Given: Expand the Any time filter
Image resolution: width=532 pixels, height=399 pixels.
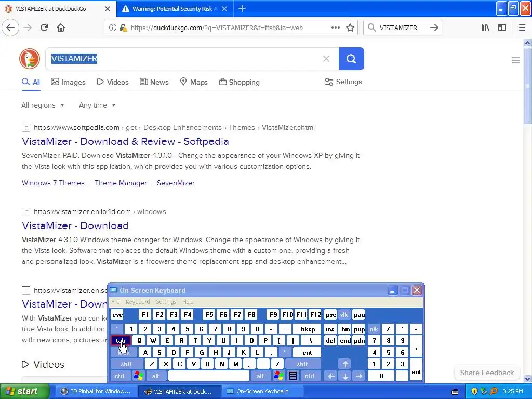Looking at the screenshot, I should [x=97, y=105].
